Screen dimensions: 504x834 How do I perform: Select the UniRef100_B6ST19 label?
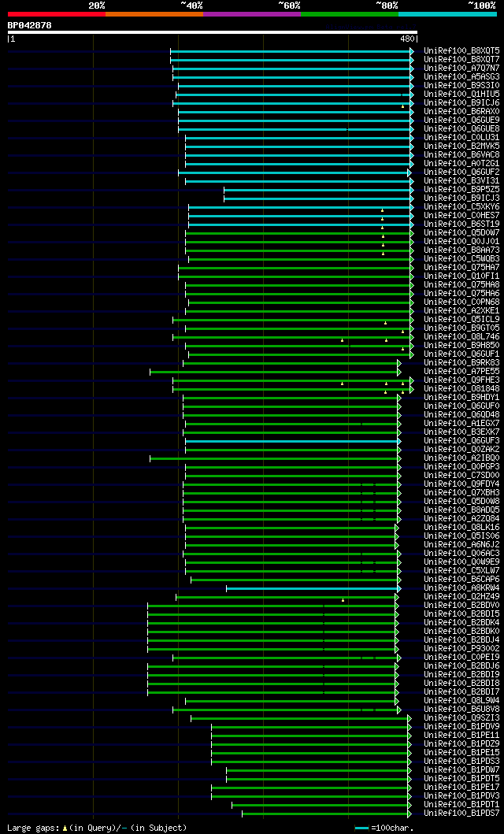click(x=461, y=224)
